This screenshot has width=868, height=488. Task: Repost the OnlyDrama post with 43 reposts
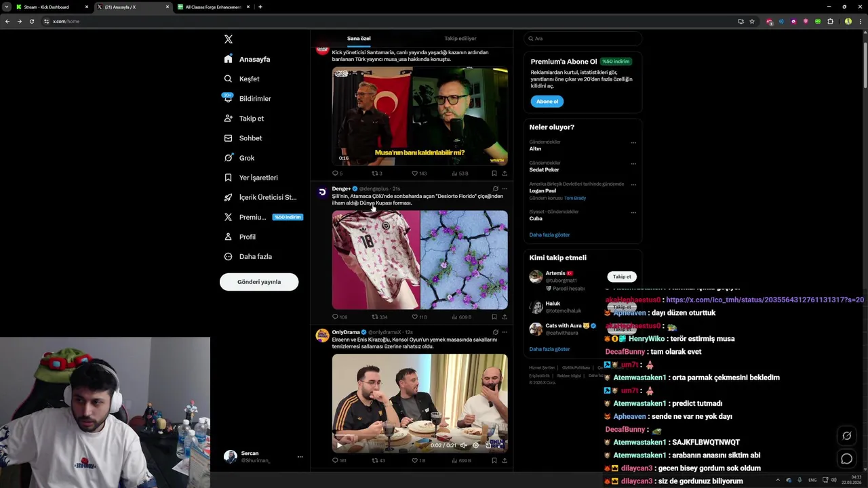coord(378,461)
